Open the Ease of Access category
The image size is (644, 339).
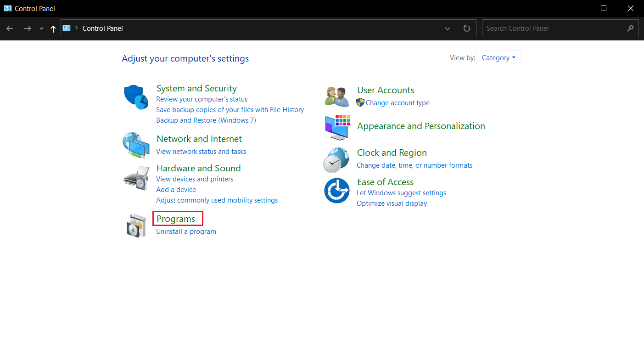point(385,182)
